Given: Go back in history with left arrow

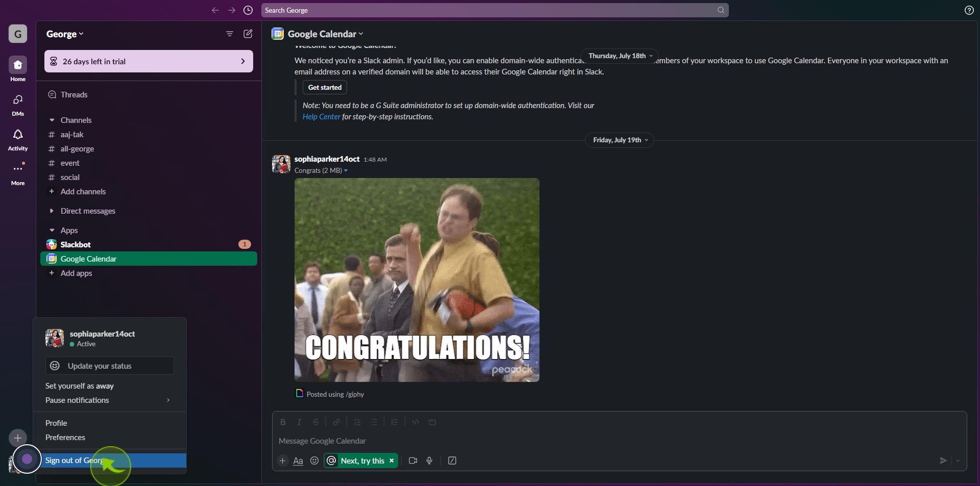Looking at the screenshot, I should [x=215, y=10].
